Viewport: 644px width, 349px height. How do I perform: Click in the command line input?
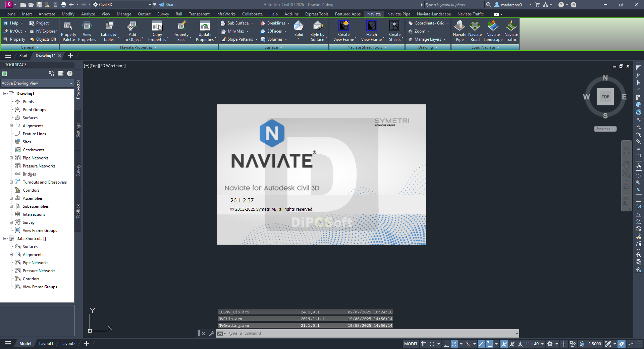369,334
